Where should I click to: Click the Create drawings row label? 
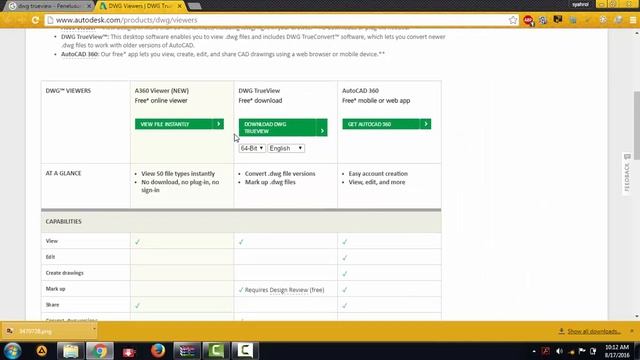(x=64, y=273)
